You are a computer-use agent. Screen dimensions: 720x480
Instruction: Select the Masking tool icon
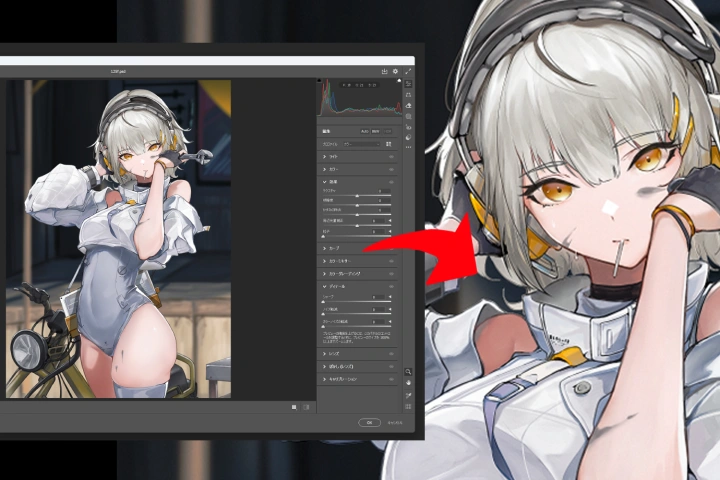408,117
